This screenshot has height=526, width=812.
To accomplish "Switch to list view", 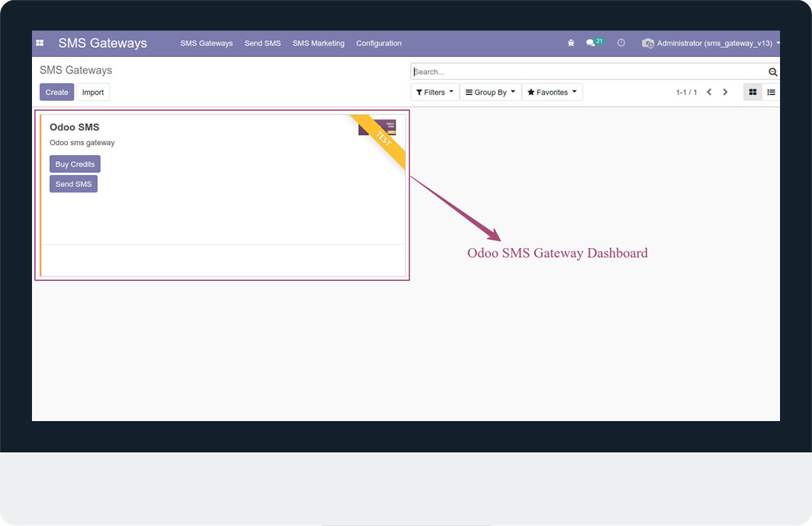I will (771, 92).
